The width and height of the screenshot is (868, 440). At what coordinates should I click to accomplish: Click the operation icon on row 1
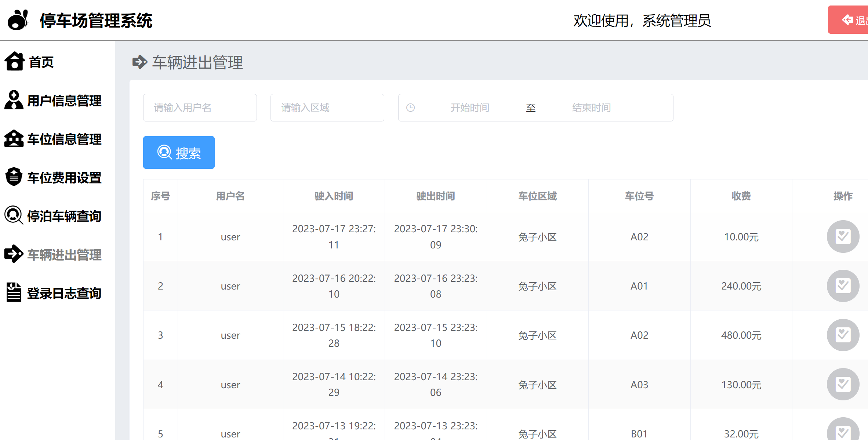pyautogui.click(x=843, y=237)
